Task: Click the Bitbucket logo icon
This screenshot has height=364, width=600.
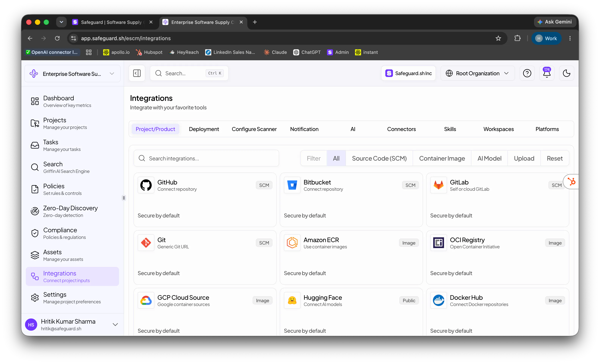Action: (292, 185)
